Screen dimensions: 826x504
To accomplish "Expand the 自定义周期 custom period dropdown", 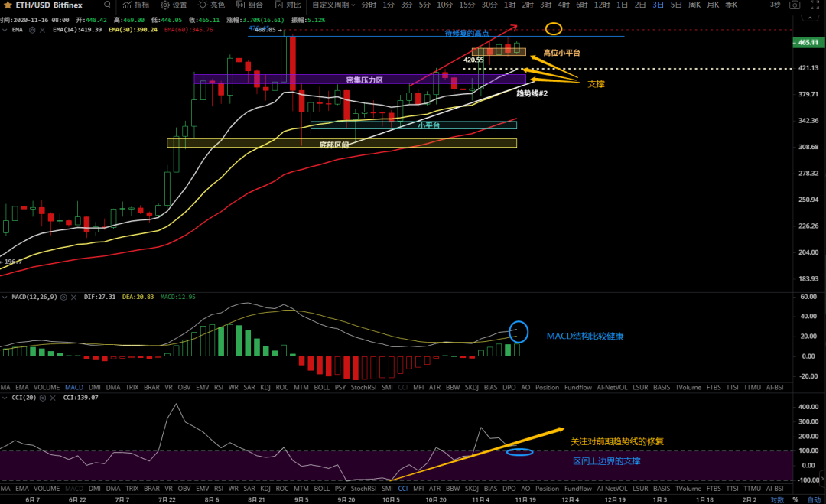I will point(333,5).
